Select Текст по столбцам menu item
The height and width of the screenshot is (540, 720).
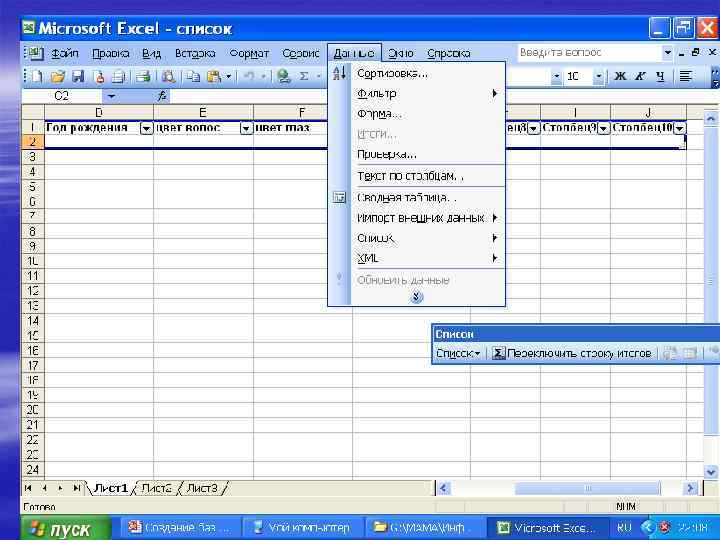pyautogui.click(x=417, y=176)
